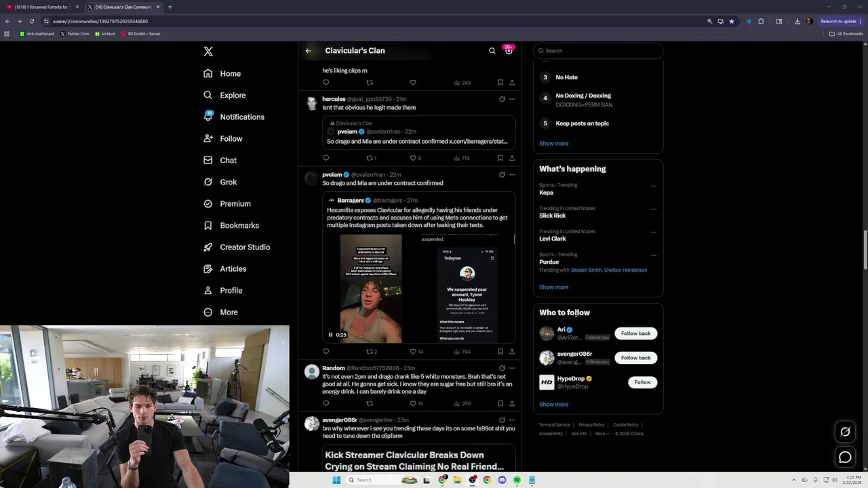Search within Clavicular's Clan community
868x488 pixels.
coord(492,51)
